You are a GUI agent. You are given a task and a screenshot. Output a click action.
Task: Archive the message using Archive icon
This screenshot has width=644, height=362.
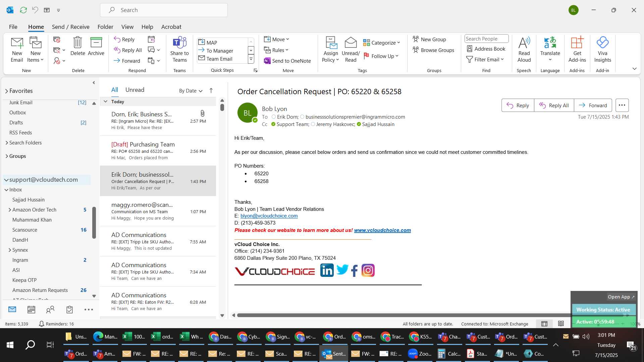pyautogui.click(x=96, y=46)
